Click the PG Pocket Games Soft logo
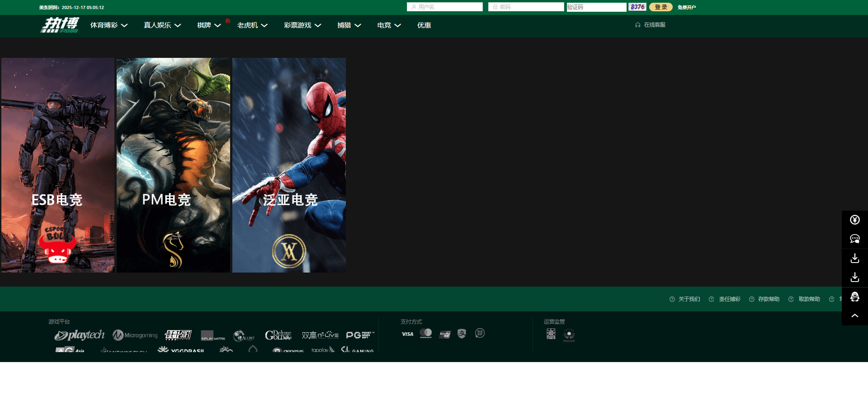Image resolution: width=868 pixels, height=419 pixels. (360, 335)
